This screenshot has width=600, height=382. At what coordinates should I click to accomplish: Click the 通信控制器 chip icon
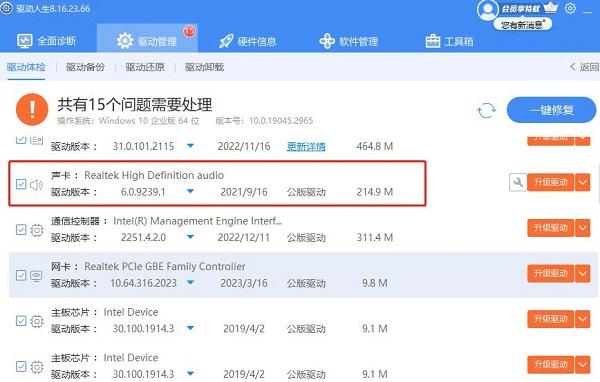(x=37, y=230)
